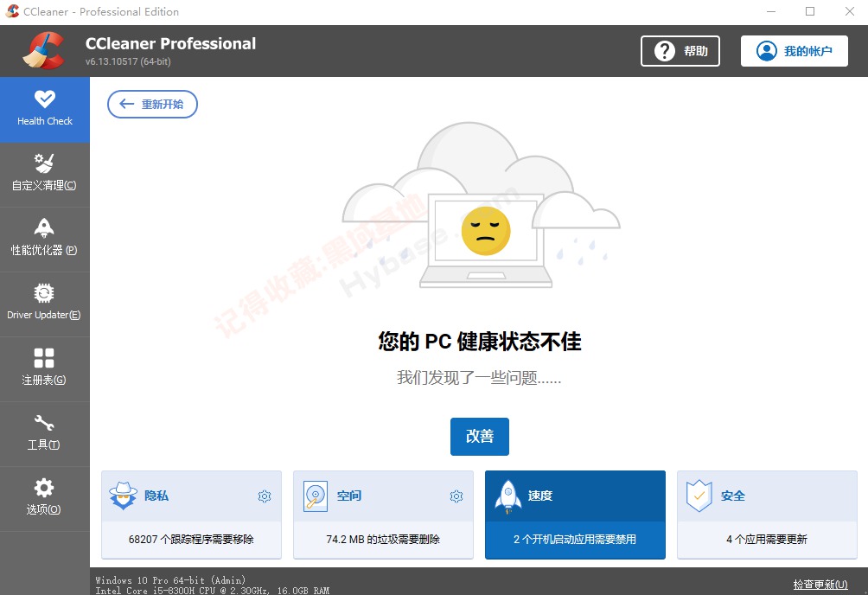Click 我们发现了一些问题 subtitle text
This screenshot has height=595, width=868.
pos(479,378)
